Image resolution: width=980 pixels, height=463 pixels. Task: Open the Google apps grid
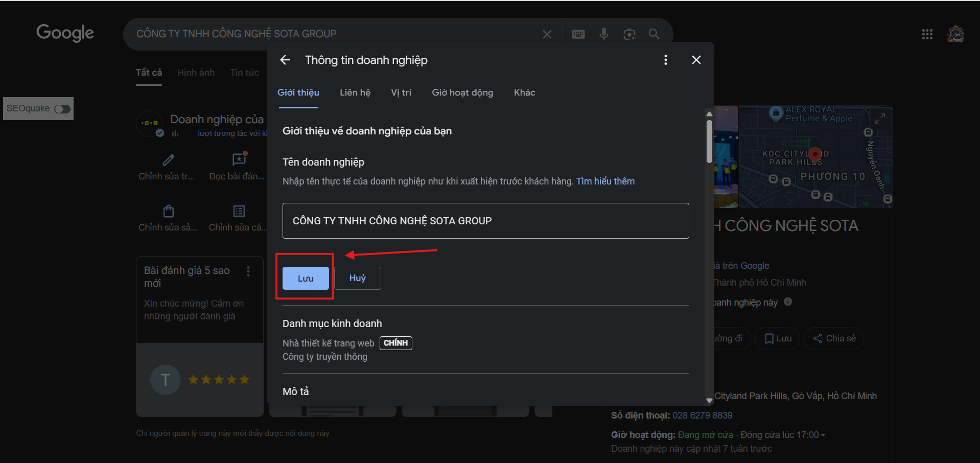tap(927, 34)
